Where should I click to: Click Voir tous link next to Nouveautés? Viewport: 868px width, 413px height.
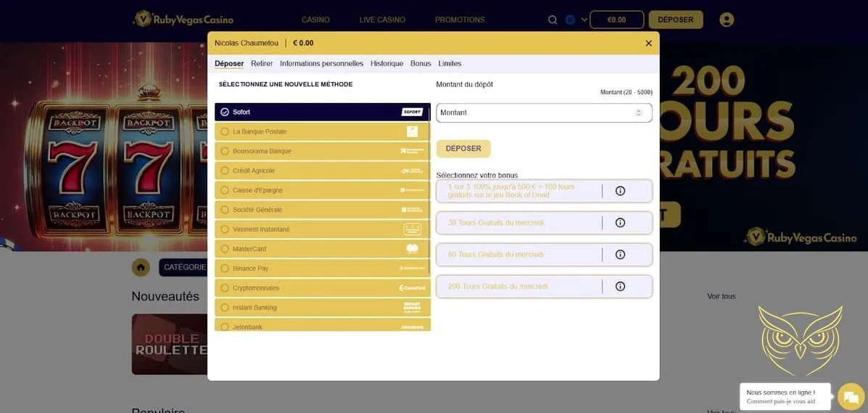pos(721,296)
